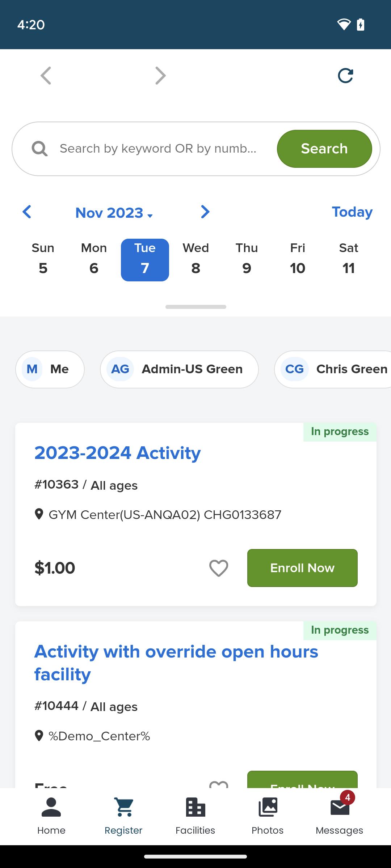
Task: Favorite the 2023-2024 Activity with heart
Action: [x=219, y=568]
